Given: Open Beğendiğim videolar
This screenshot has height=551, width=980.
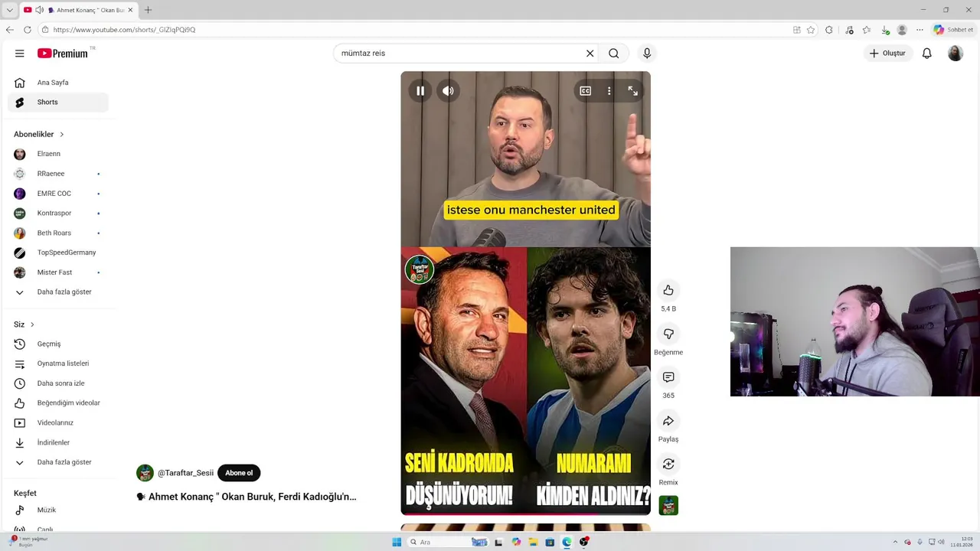Looking at the screenshot, I should [x=58, y=403].
